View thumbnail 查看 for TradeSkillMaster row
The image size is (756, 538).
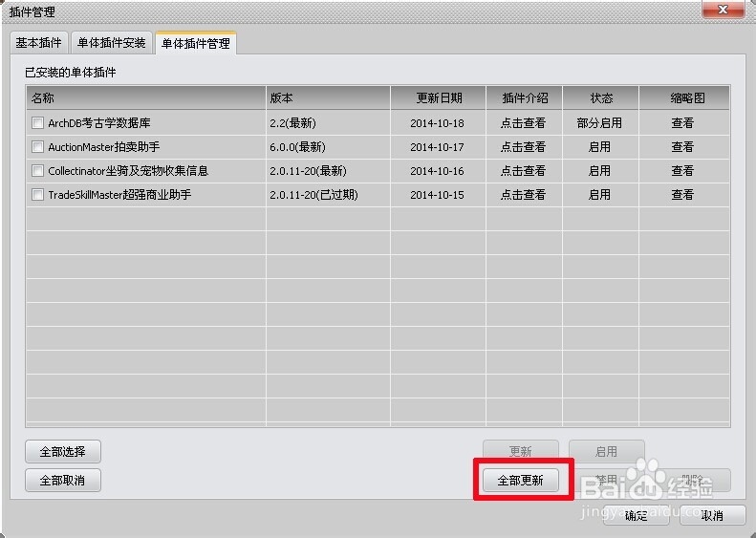tap(682, 195)
